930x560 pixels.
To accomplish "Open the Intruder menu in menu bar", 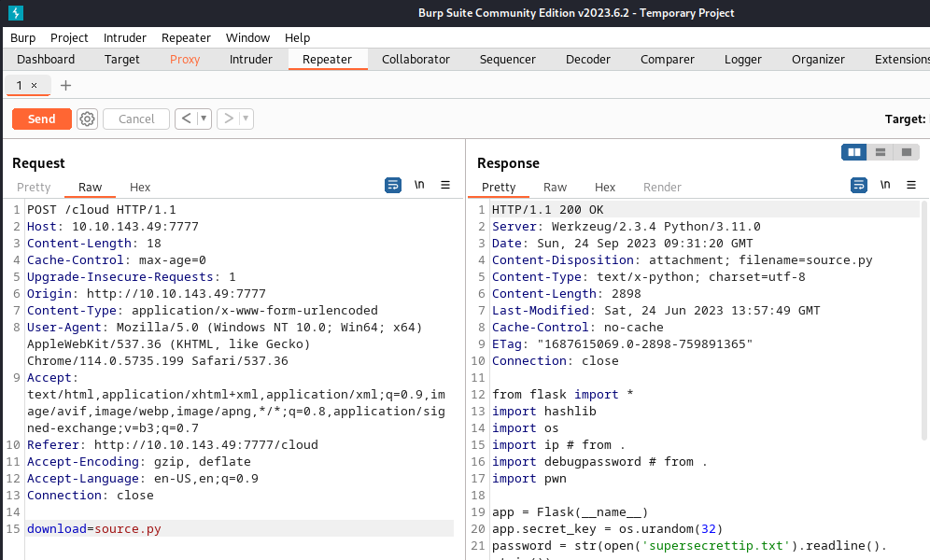I will coord(124,38).
